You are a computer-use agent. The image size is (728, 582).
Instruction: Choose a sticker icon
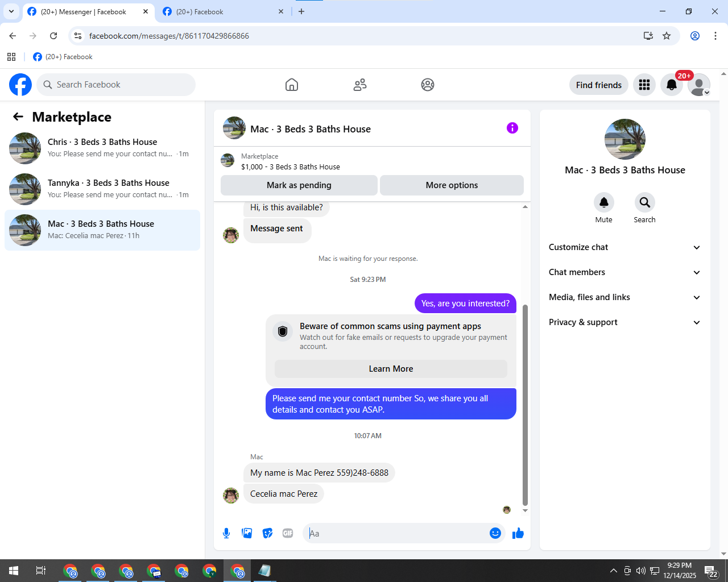(267, 533)
